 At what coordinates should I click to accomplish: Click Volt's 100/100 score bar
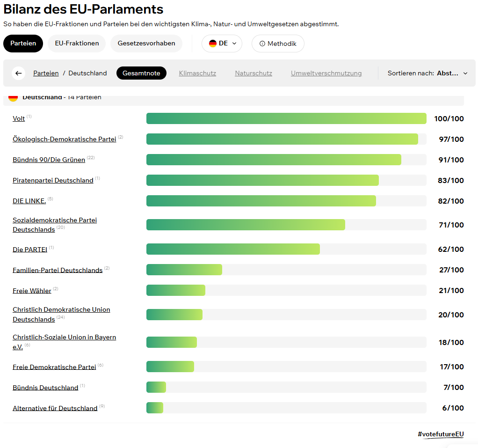click(x=286, y=118)
